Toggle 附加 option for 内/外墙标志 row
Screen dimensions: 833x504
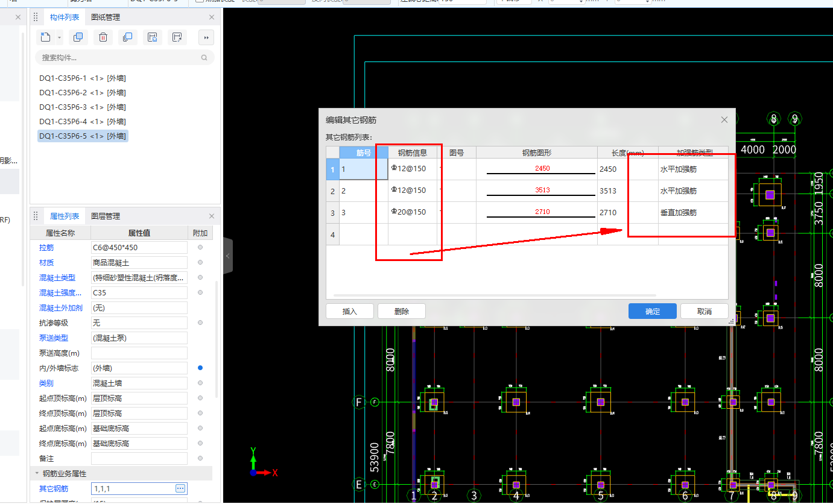click(200, 368)
